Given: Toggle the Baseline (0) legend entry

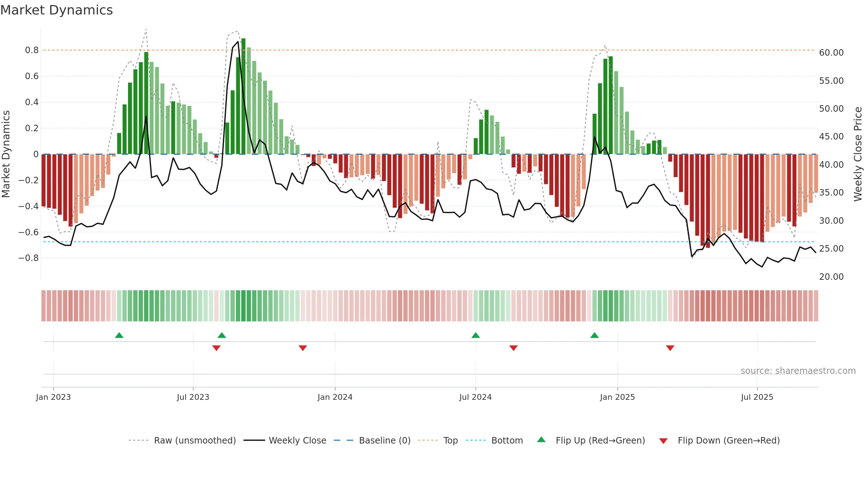Looking at the screenshot, I should 372,440.
